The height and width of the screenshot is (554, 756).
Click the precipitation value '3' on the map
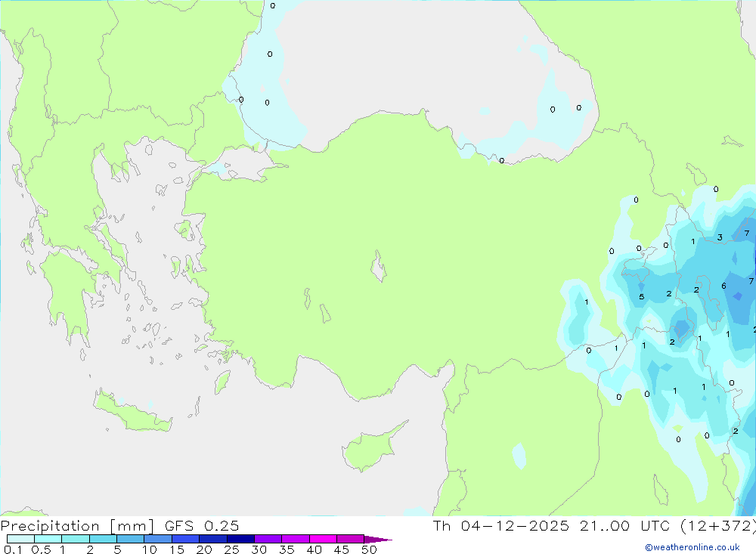click(720, 237)
